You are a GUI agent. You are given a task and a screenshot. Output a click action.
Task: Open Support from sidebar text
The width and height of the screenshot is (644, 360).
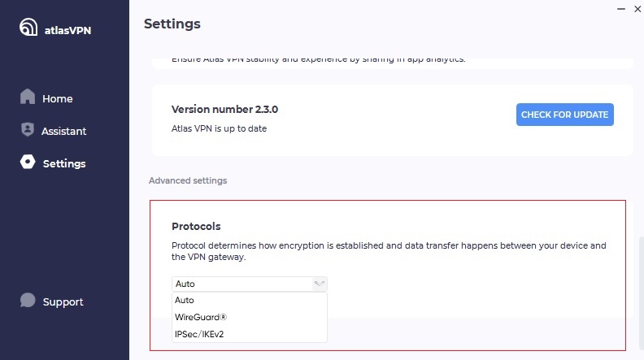[63, 301]
